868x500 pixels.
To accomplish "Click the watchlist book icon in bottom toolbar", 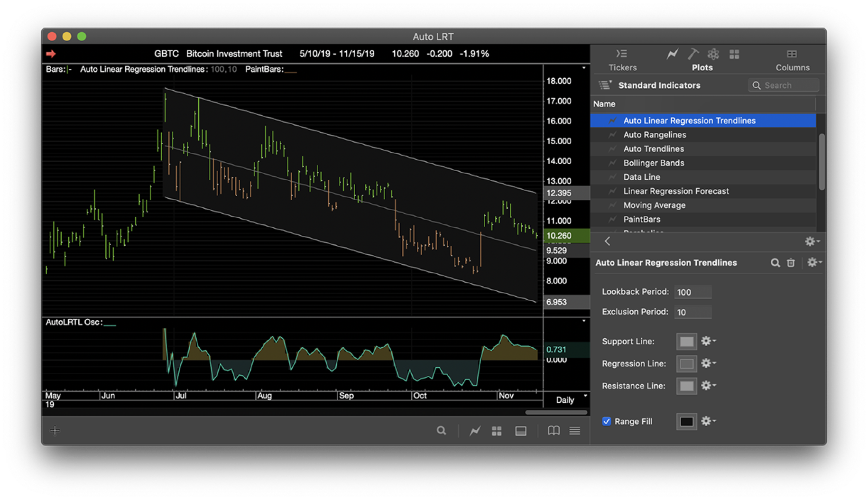I will tap(553, 431).
